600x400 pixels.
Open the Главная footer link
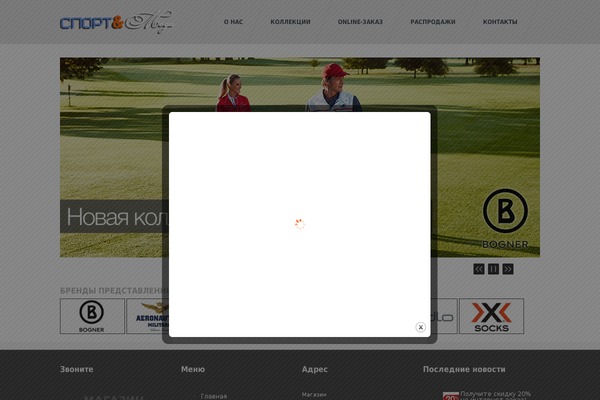pyautogui.click(x=214, y=397)
